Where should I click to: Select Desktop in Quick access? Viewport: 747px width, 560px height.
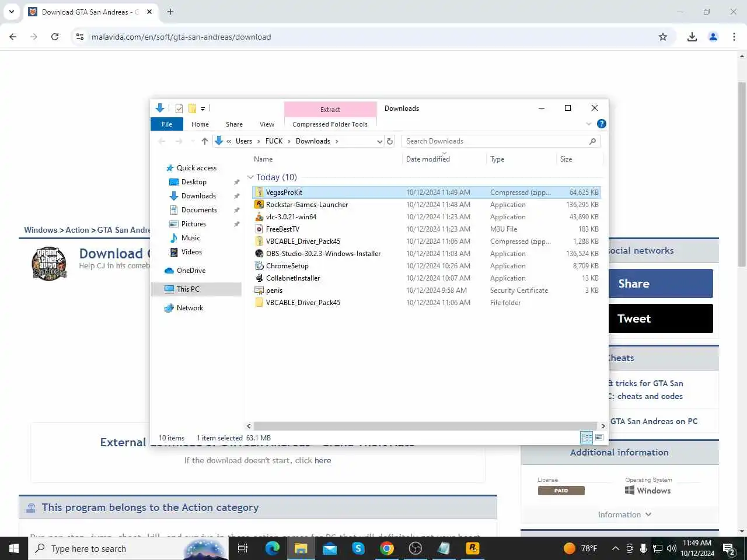click(x=194, y=182)
